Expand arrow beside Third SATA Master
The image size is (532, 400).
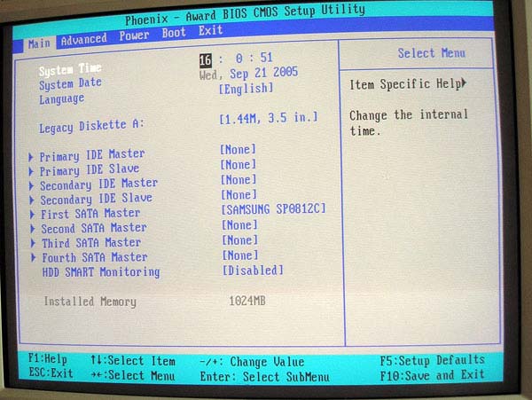33,243
